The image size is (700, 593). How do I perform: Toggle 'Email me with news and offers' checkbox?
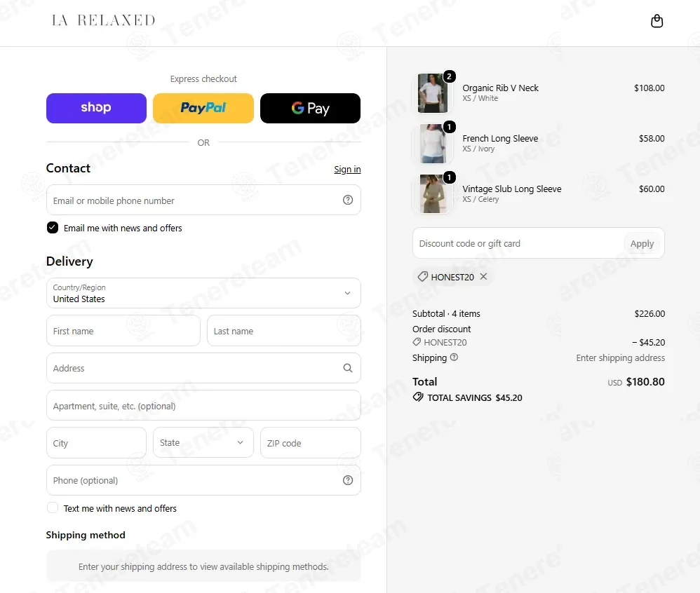pos(52,228)
